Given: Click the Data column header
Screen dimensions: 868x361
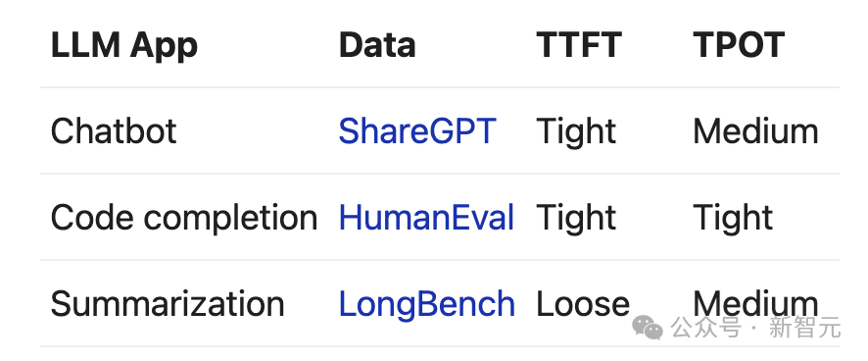Looking at the screenshot, I should coord(377,45).
